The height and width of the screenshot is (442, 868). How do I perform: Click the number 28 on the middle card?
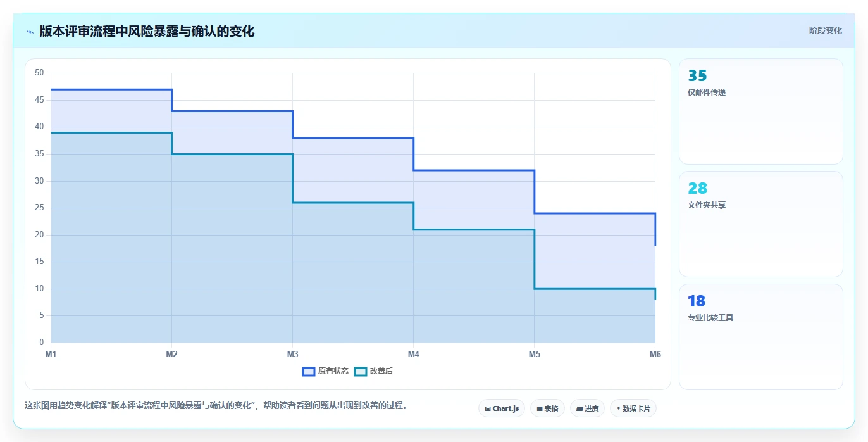click(697, 188)
